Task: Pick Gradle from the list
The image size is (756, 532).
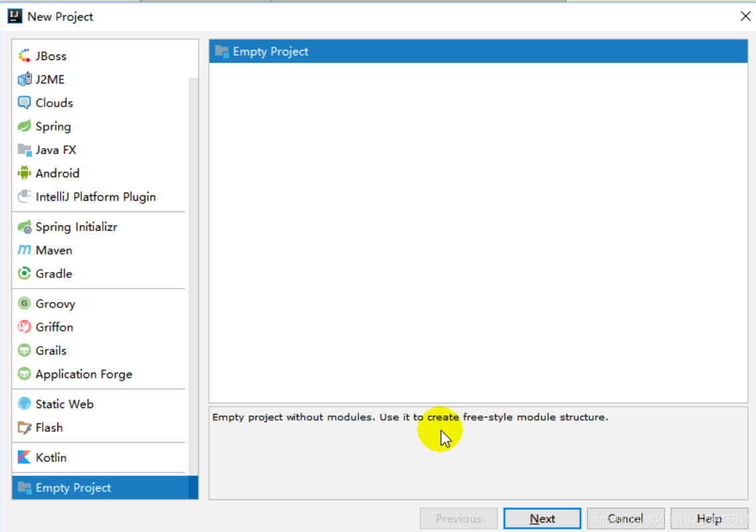Action: click(100, 273)
